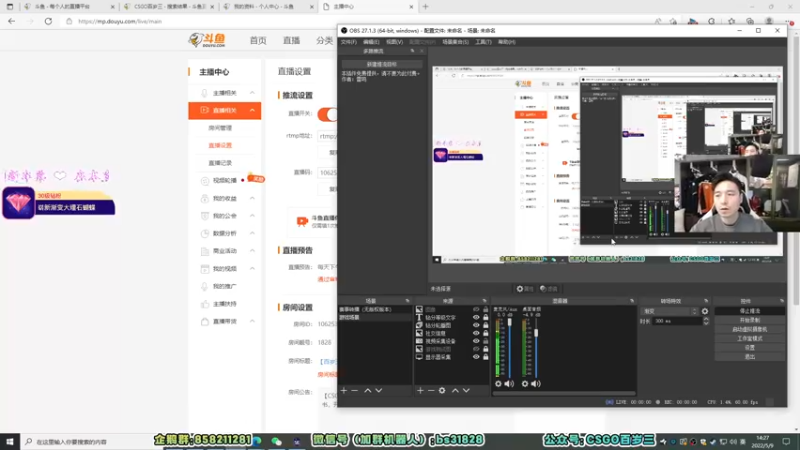Reload the browser page
Screen dimensions: 800x450
(x=48, y=21)
